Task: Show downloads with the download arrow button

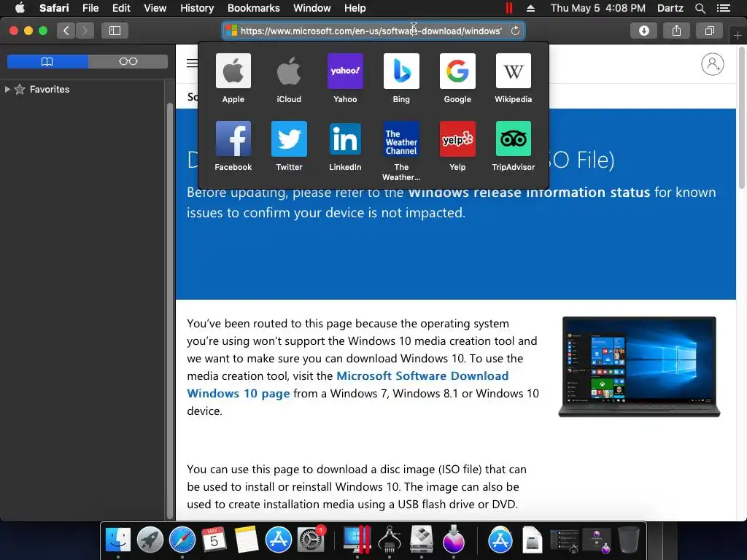Action: [643, 31]
